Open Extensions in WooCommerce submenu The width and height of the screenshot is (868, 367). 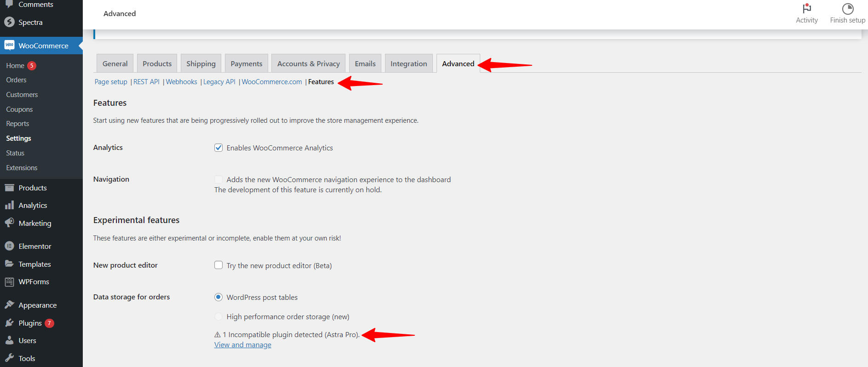coord(22,168)
